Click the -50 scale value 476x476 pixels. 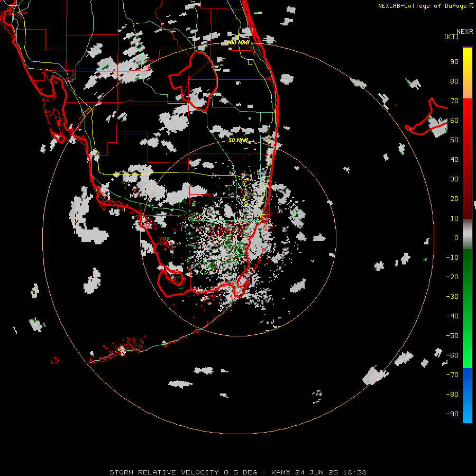[x=452, y=336]
